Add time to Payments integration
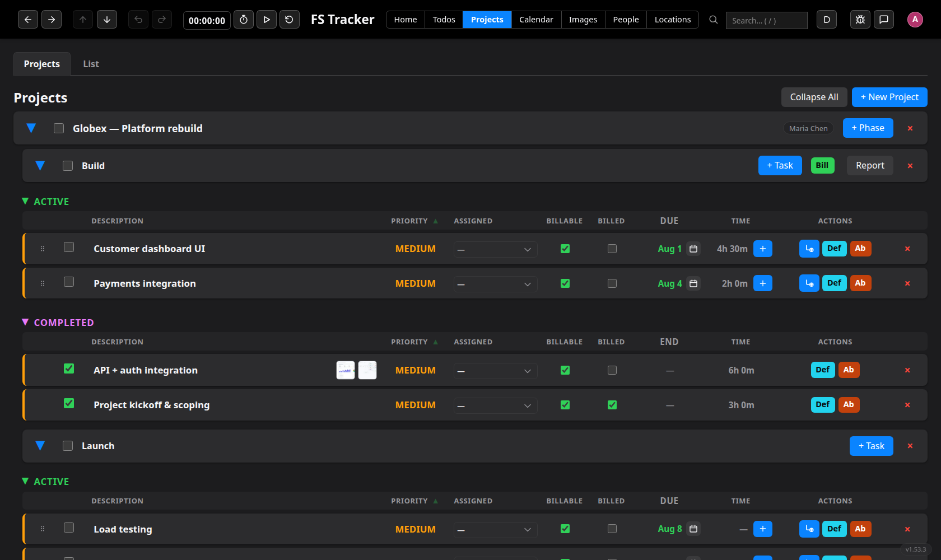The width and height of the screenshot is (941, 560). tap(763, 283)
